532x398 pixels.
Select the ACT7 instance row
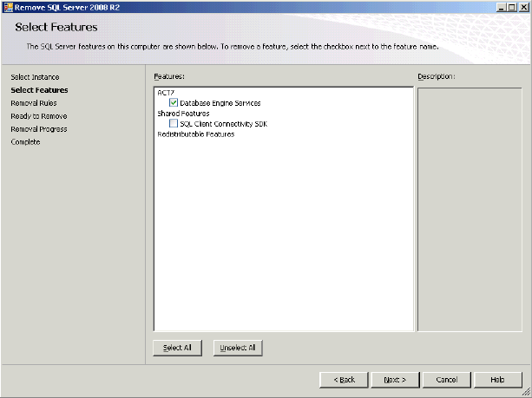click(166, 93)
